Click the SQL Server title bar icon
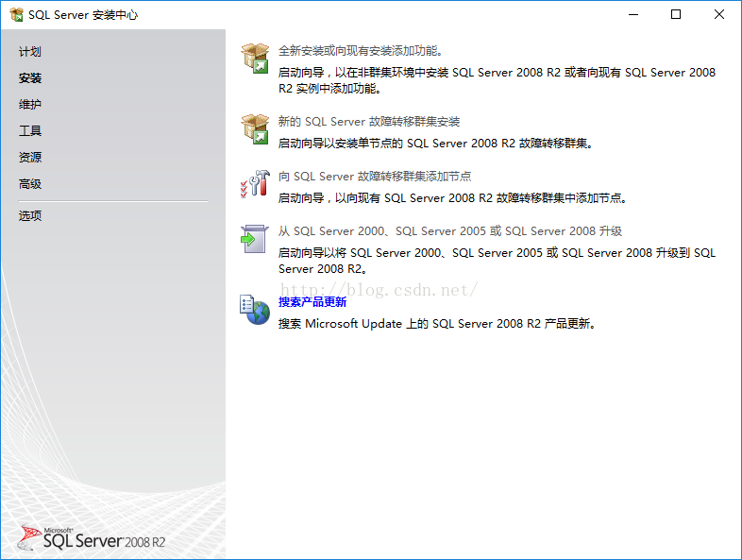The height and width of the screenshot is (560, 742). [16, 15]
